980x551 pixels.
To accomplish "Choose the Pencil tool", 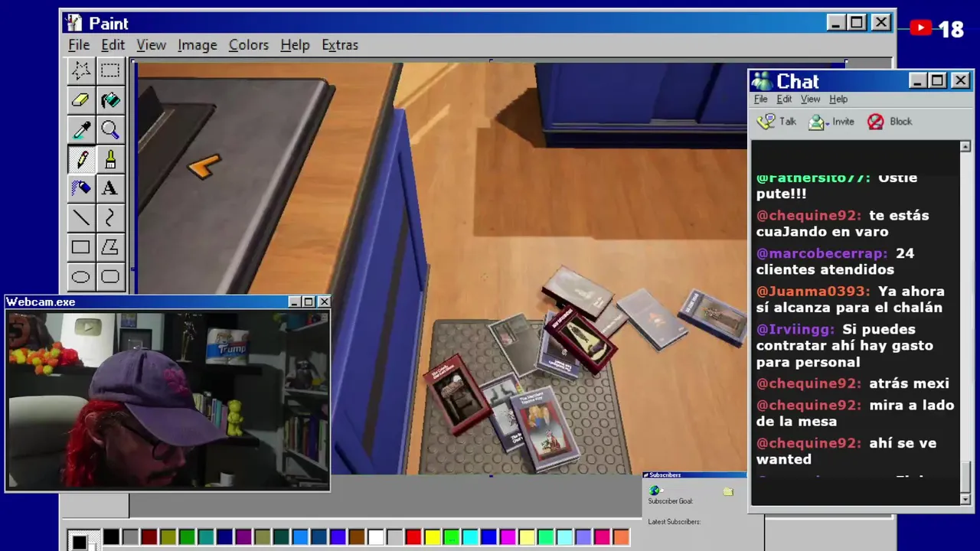I will coord(80,158).
